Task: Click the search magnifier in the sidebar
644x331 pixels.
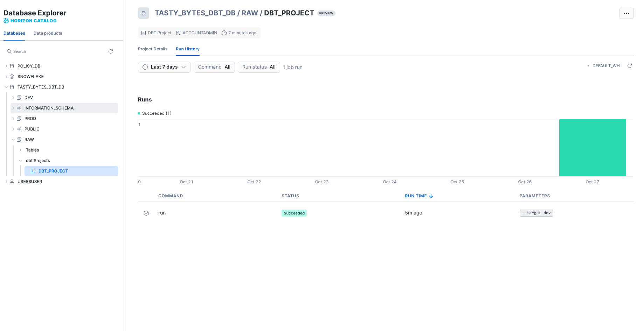Action: (x=9, y=51)
